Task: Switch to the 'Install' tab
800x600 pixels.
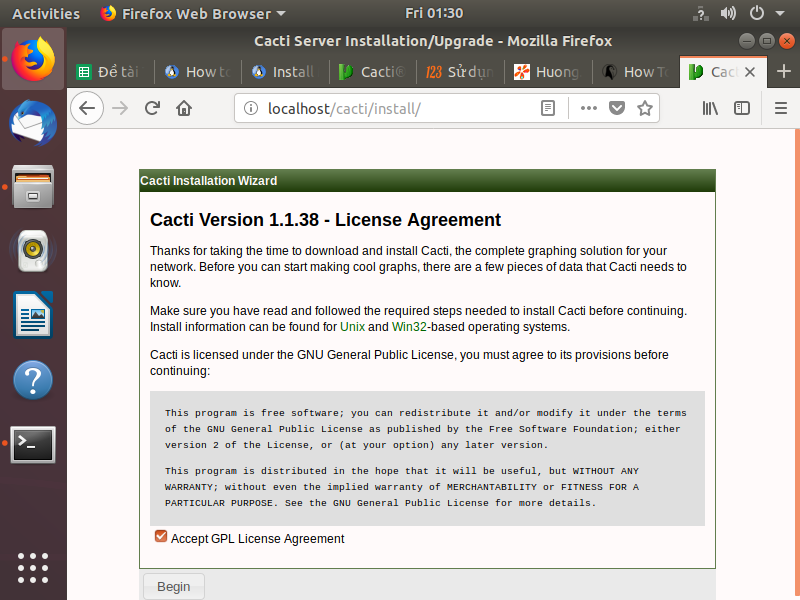Action: [285, 72]
